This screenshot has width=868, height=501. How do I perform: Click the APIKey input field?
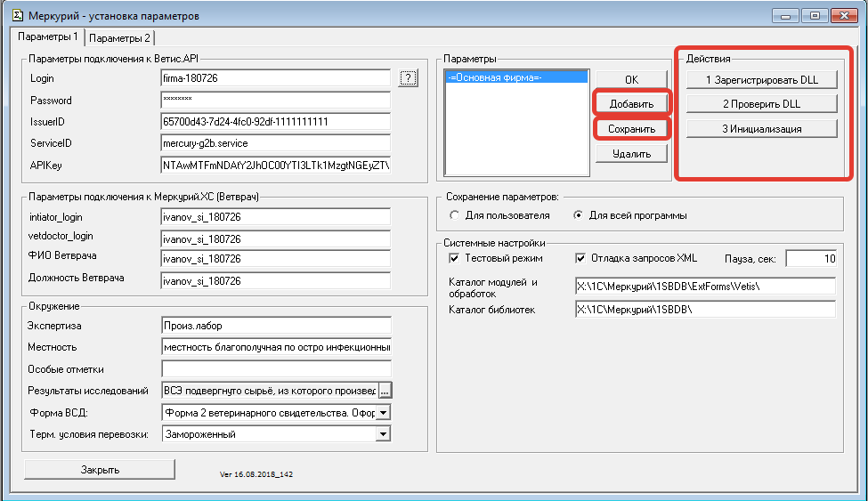[276, 166]
